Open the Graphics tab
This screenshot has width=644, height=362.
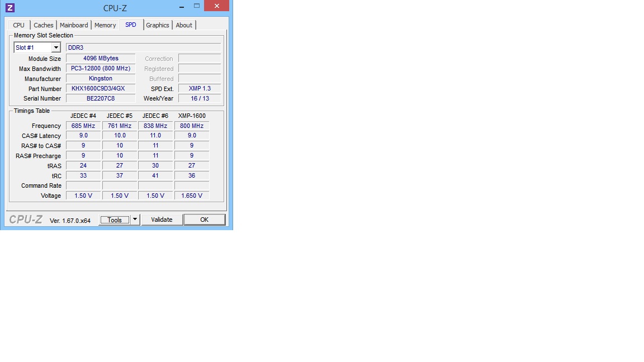(158, 25)
